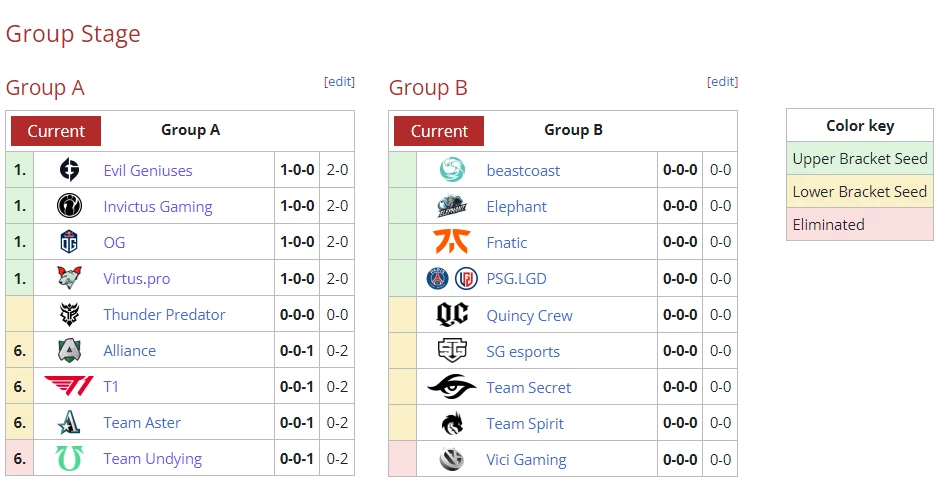939x486 pixels.
Task: Click the T1 red logo
Action: pyautogui.click(x=69, y=386)
